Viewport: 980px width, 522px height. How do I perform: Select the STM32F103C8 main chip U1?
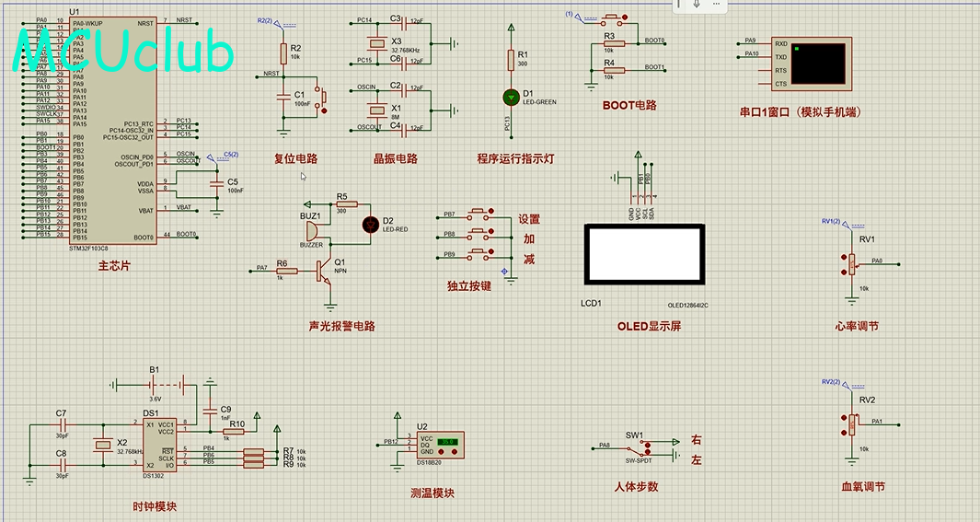click(x=112, y=130)
